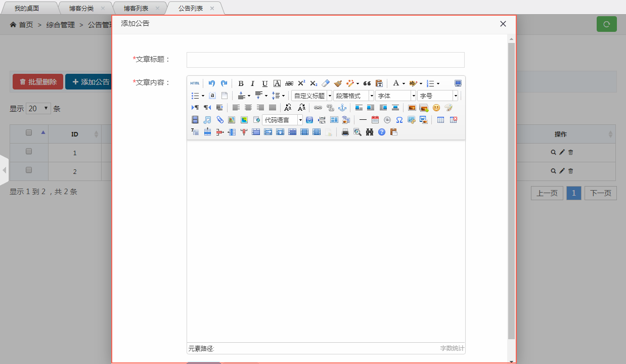
Task: Insert a blockquote
Action: click(x=367, y=83)
